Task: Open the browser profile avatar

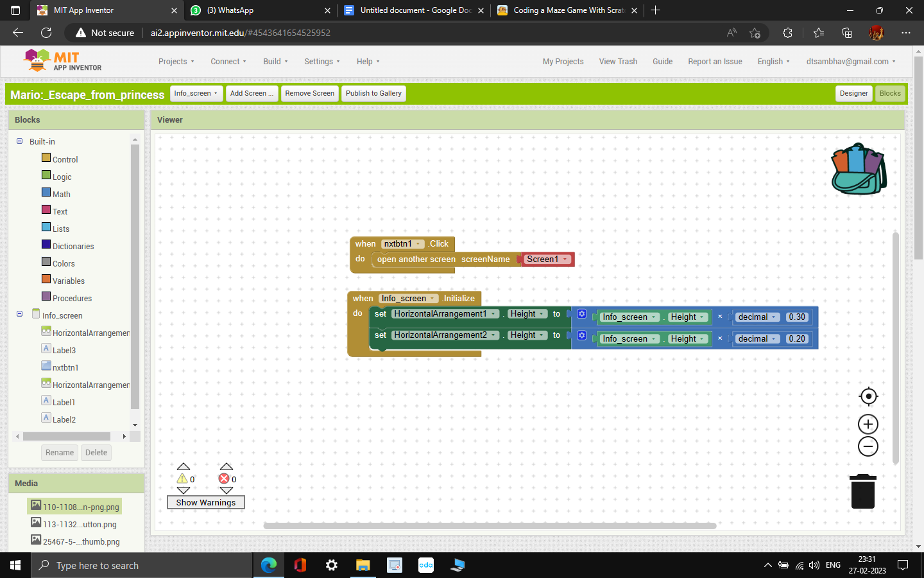Action: coord(876,33)
